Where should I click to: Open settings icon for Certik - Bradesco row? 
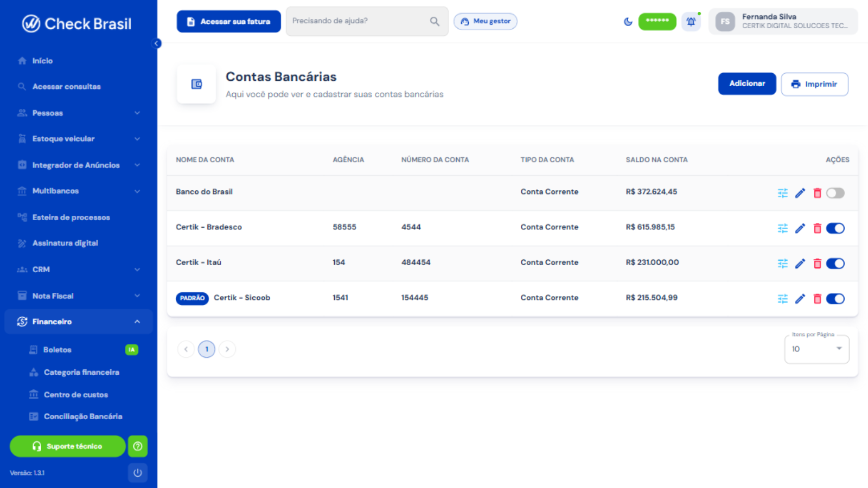tap(782, 228)
